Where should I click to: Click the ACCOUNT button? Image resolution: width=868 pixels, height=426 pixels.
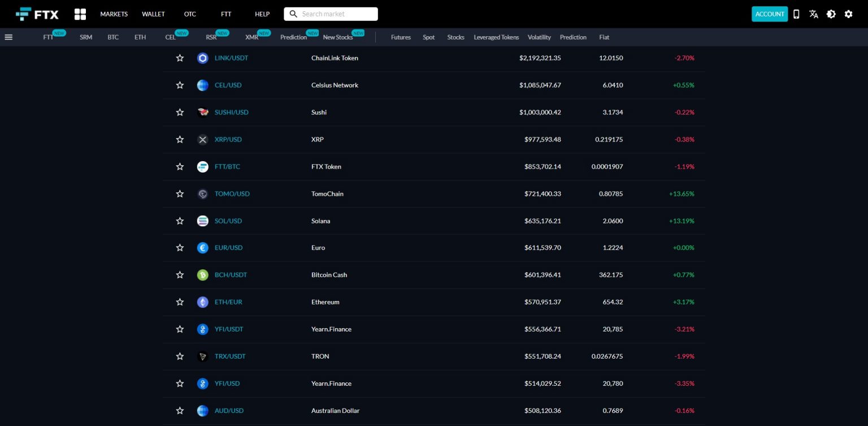(770, 14)
